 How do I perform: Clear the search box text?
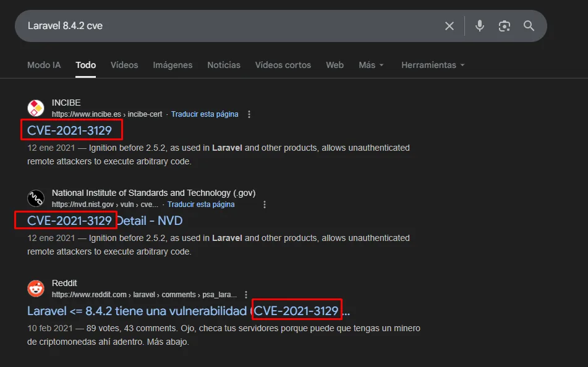tap(450, 26)
